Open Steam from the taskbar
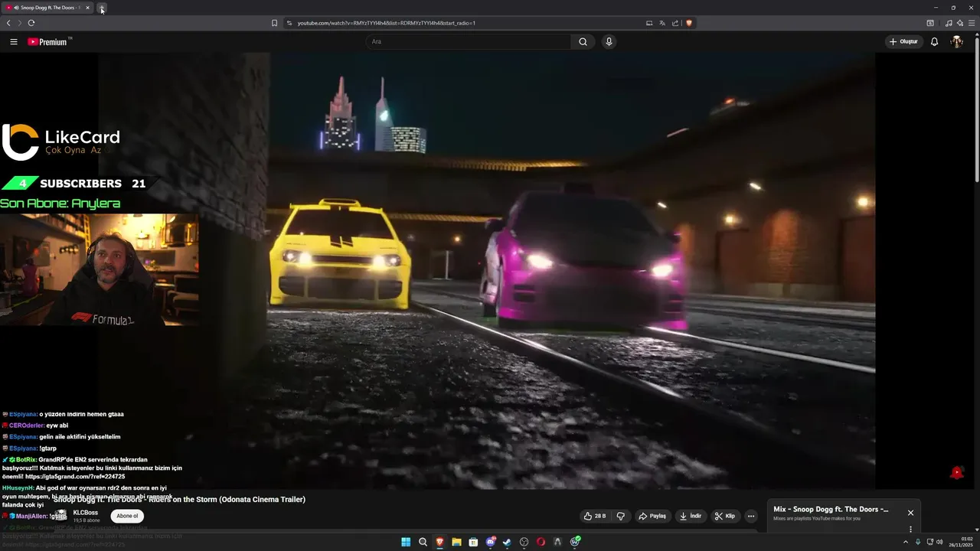980x551 pixels. pos(507,542)
